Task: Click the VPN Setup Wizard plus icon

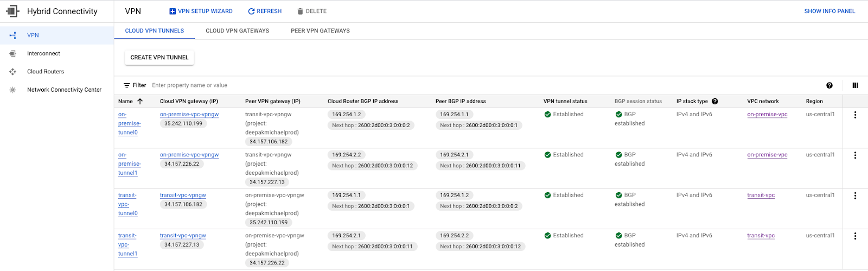Action: pos(173,11)
